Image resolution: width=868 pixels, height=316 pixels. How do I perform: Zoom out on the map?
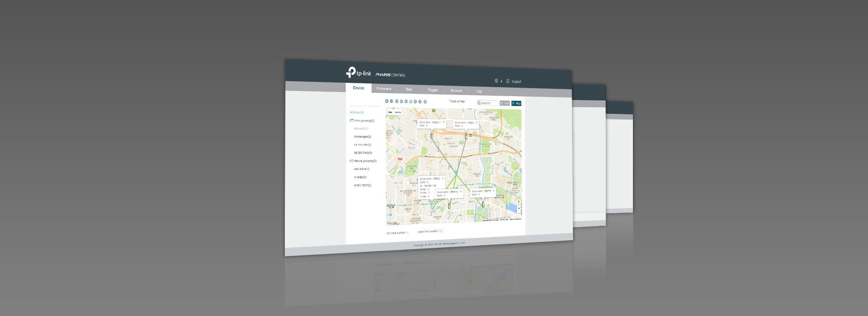[519, 213]
